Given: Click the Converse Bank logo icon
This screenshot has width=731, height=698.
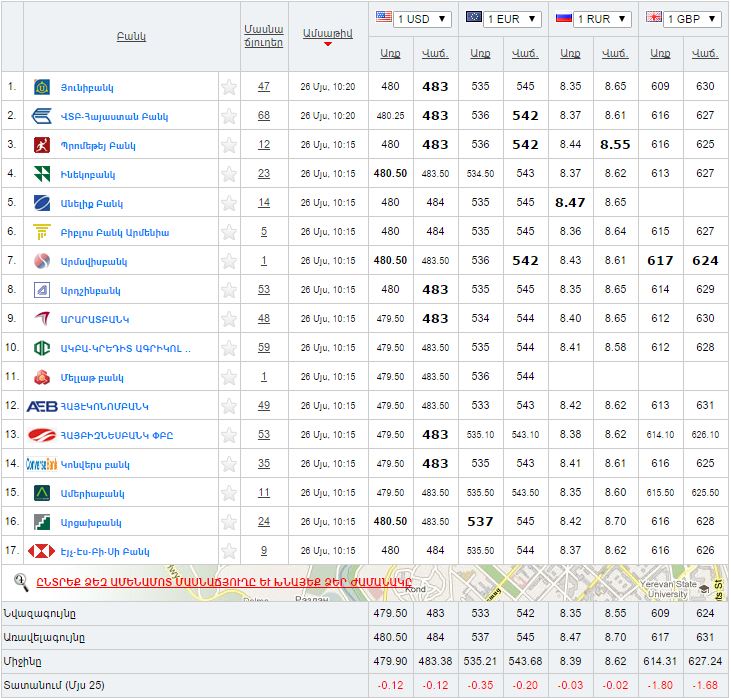Looking at the screenshot, I should 42,464.
